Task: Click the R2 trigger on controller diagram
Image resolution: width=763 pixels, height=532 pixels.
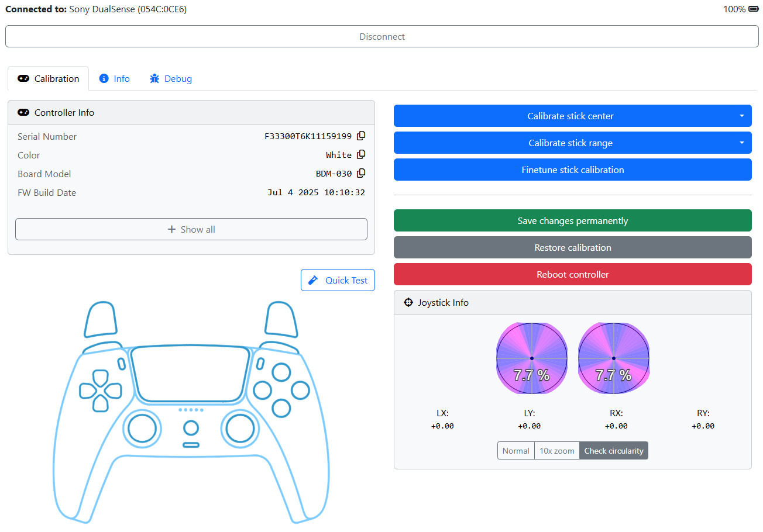Action: (x=282, y=319)
